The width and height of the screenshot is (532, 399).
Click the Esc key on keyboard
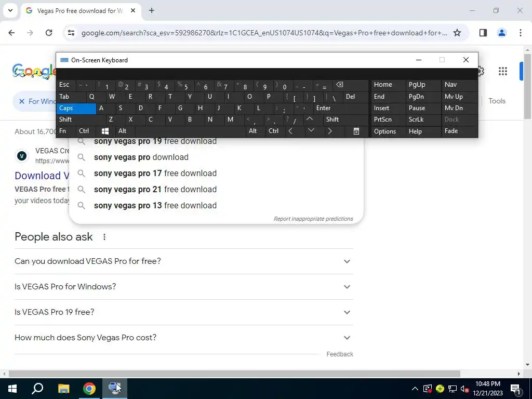click(66, 85)
